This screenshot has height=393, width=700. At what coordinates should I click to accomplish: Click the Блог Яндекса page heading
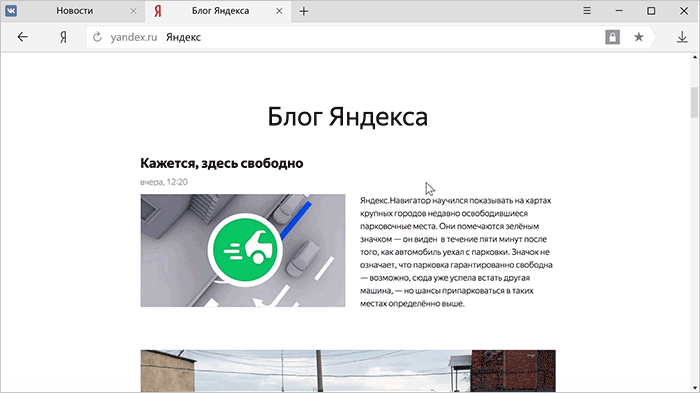[x=347, y=117]
